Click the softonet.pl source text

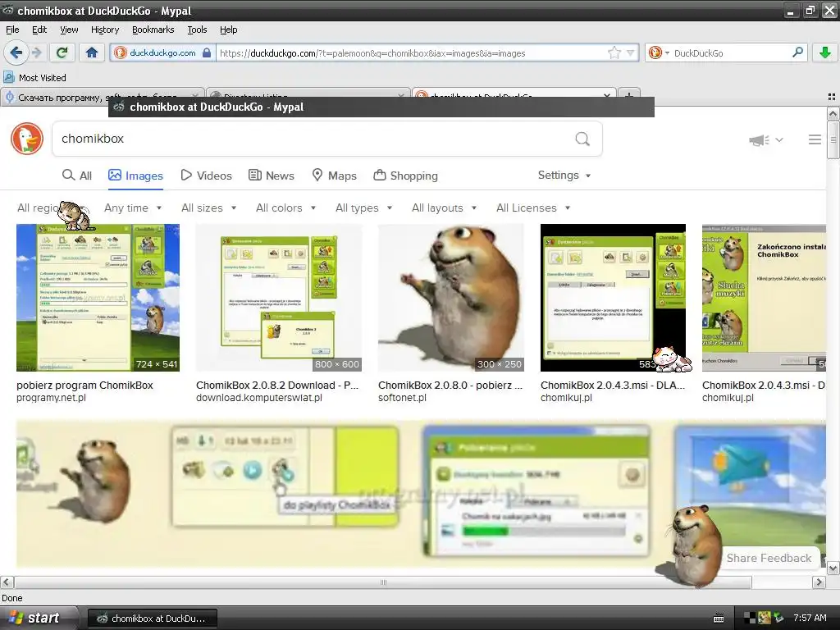point(402,398)
